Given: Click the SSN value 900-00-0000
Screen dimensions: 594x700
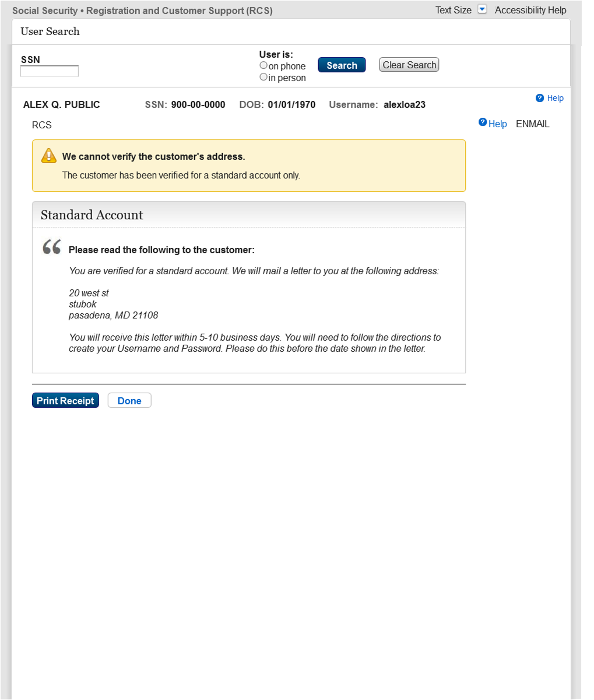Looking at the screenshot, I should (198, 105).
